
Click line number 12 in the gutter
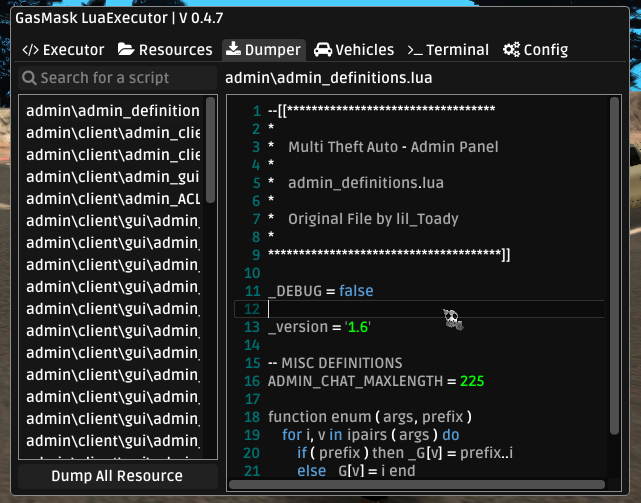[x=252, y=309]
